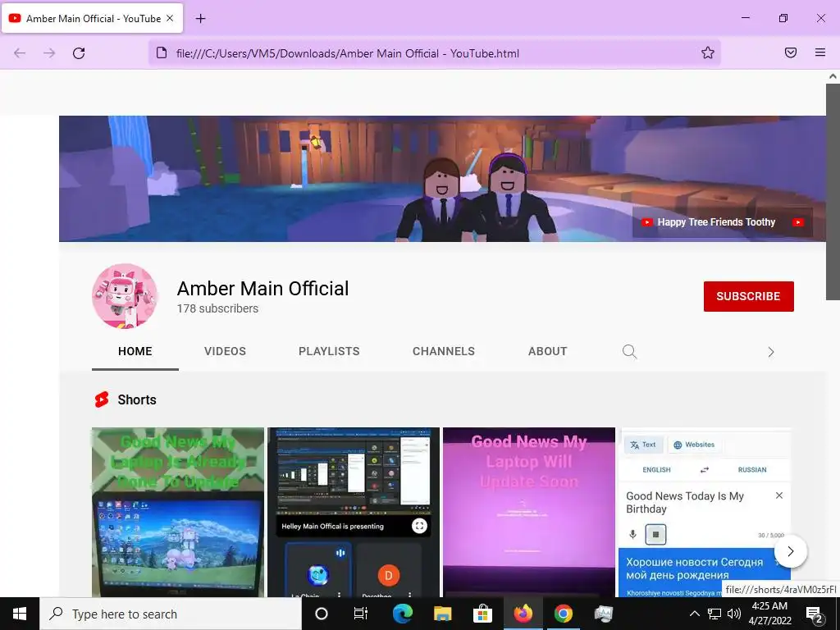Screen dimensions: 840x630
Task: Bookmark this page with the star icon
Action: pos(708,52)
